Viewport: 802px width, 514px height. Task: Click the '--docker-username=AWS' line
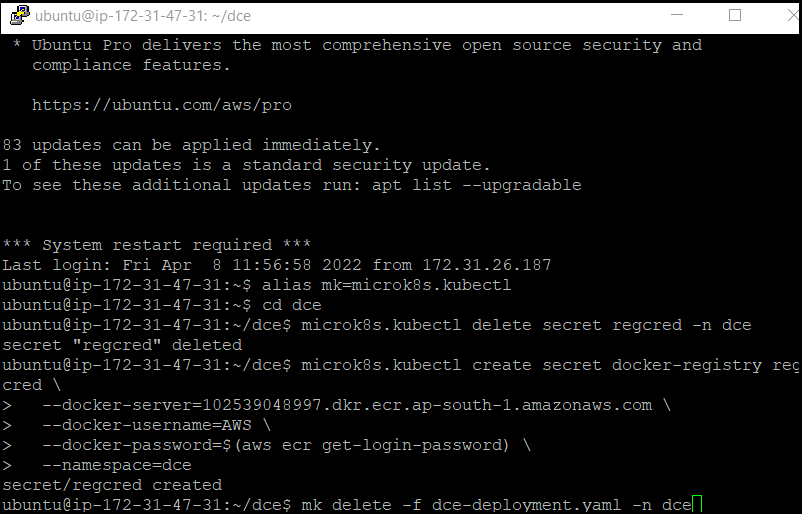click(x=137, y=425)
